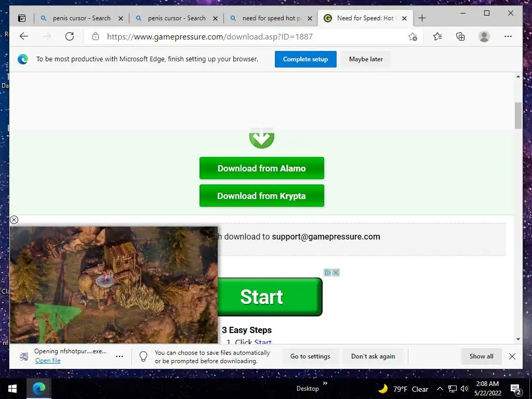Dismiss setup with Maybe later
This screenshot has width=532, height=399.
click(x=366, y=59)
